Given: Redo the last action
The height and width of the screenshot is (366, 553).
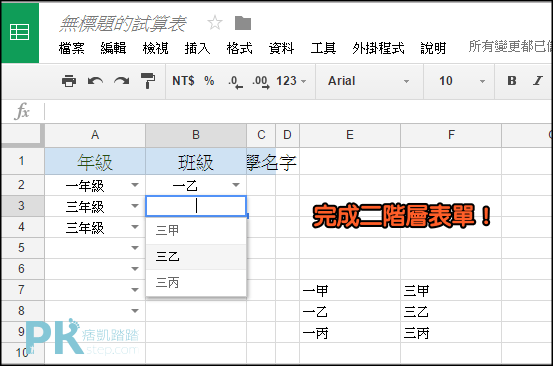Looking at the screenshot, I should point(122,81).
